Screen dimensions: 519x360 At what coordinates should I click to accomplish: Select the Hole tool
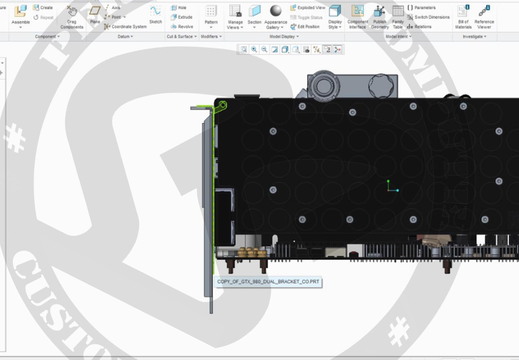coord(179,7)
